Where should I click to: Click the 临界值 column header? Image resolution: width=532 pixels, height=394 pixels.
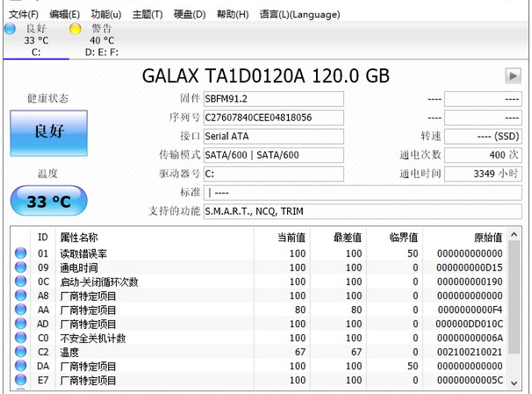394,237
